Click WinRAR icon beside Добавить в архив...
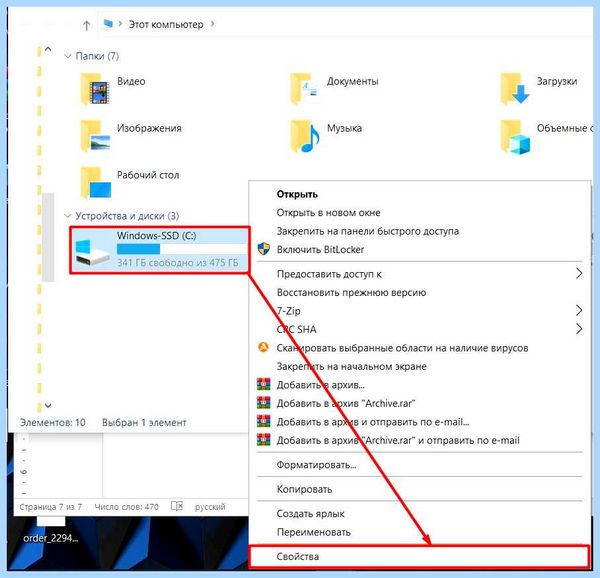 [x=264, y=384]
